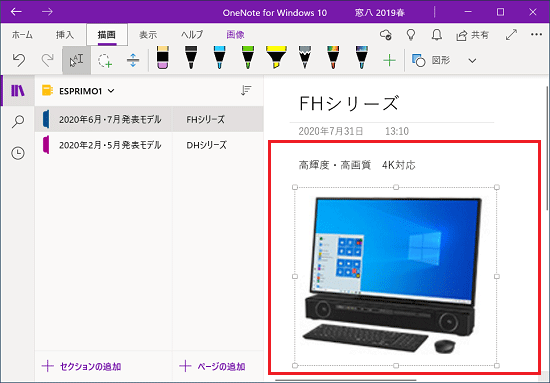Select the light blue pen
The height and width of the screenshot is (383, 550).
(x=219, y=58)
